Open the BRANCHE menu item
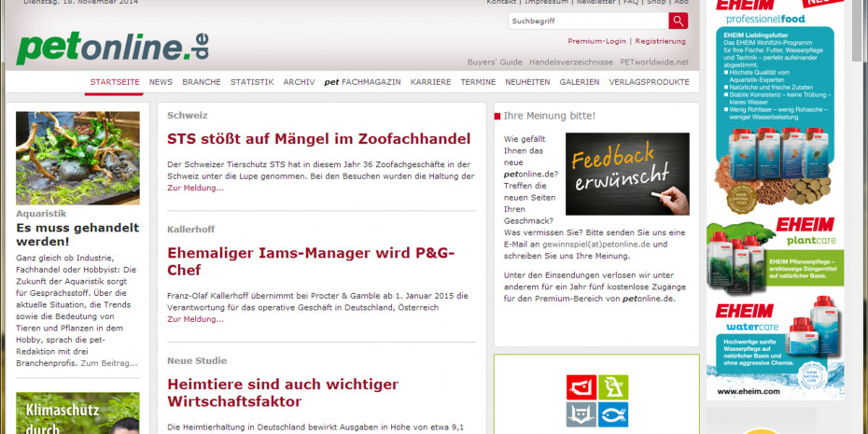The height and width of the screenshot is (434, 868). (202, 82)
